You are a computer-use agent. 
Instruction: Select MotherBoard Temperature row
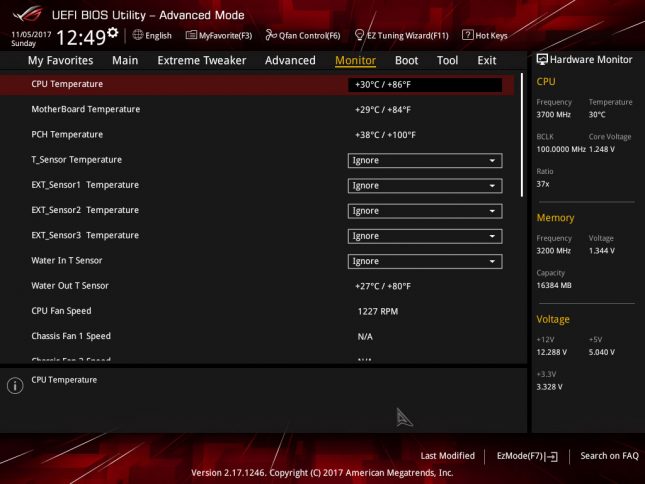click(x=257, y=109)
